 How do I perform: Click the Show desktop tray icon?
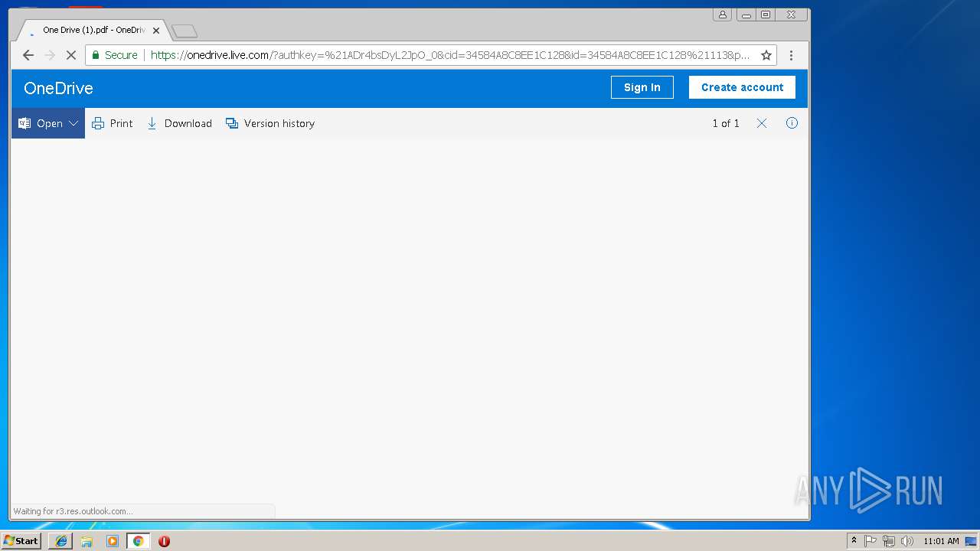click(971, 541)
